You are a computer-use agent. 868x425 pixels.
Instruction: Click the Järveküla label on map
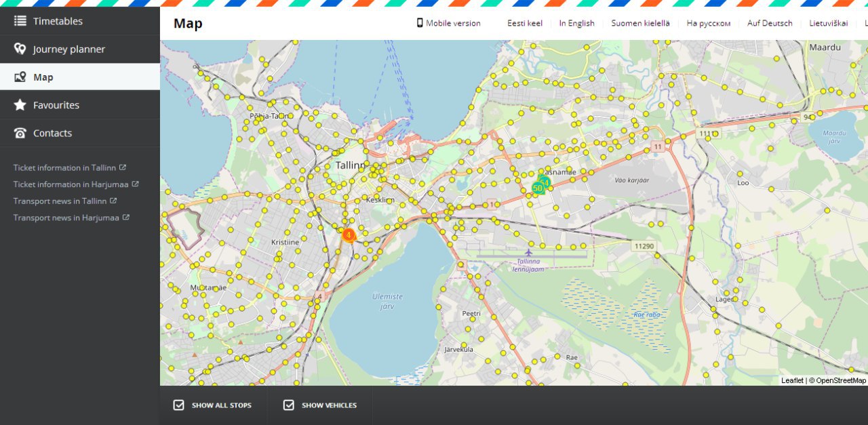coord(458,350)
